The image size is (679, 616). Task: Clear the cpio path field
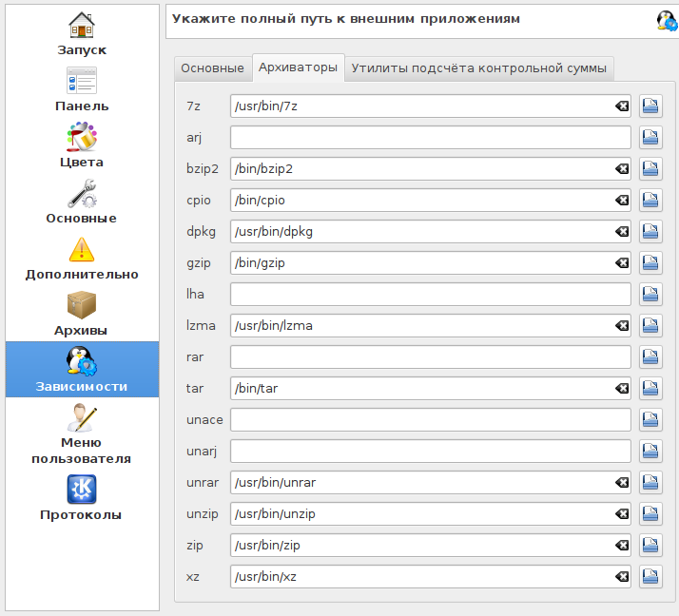coord(622,200)
